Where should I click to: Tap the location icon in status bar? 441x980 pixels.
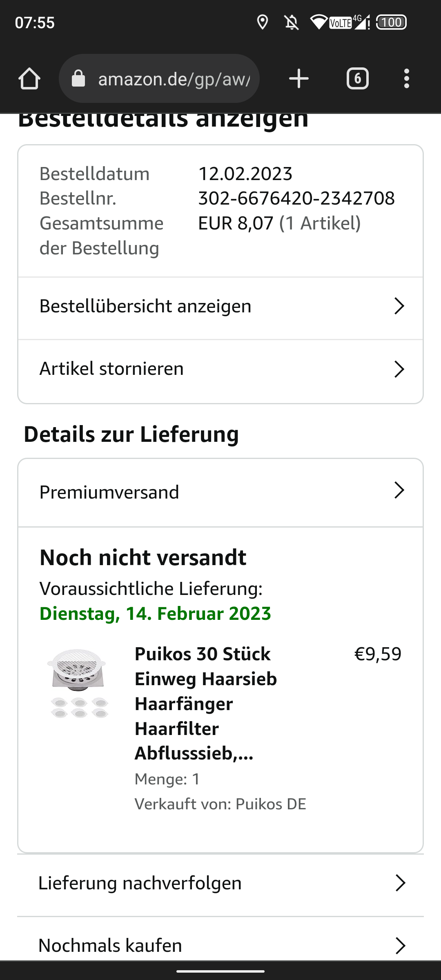263,22
